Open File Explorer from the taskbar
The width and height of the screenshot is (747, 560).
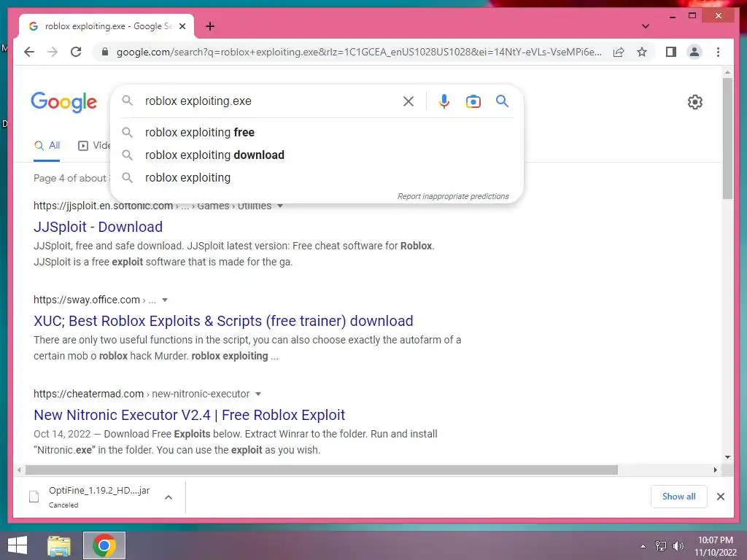tap(59, 545)
